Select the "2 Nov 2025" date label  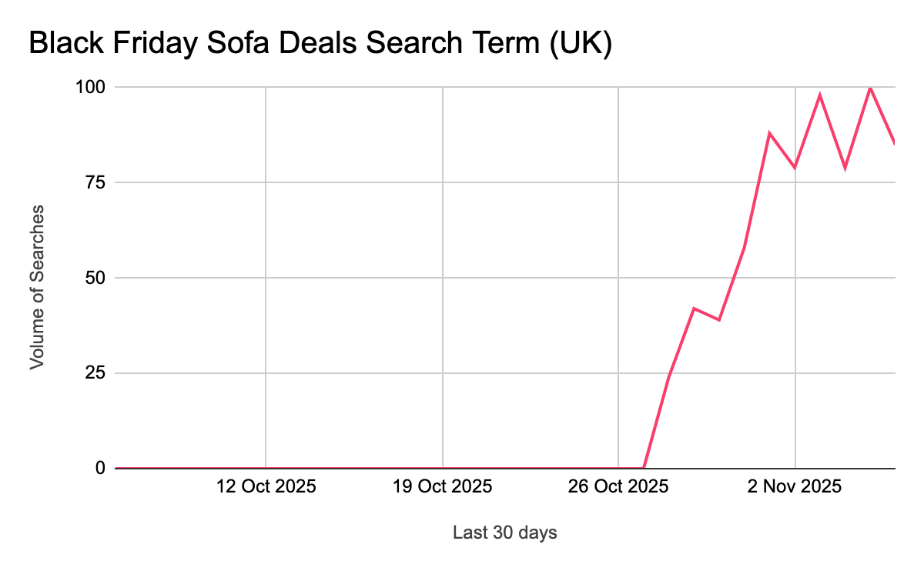click(795, 487)
